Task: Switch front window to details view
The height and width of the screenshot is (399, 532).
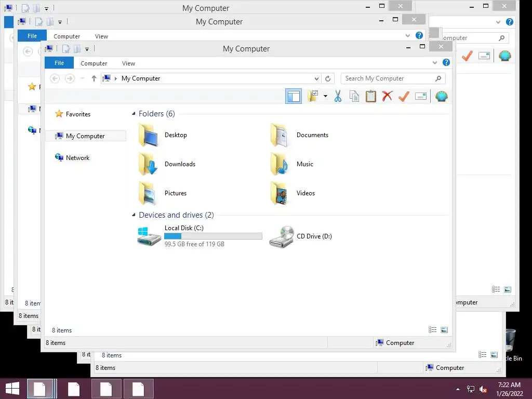Action: [x=433, y=330]
